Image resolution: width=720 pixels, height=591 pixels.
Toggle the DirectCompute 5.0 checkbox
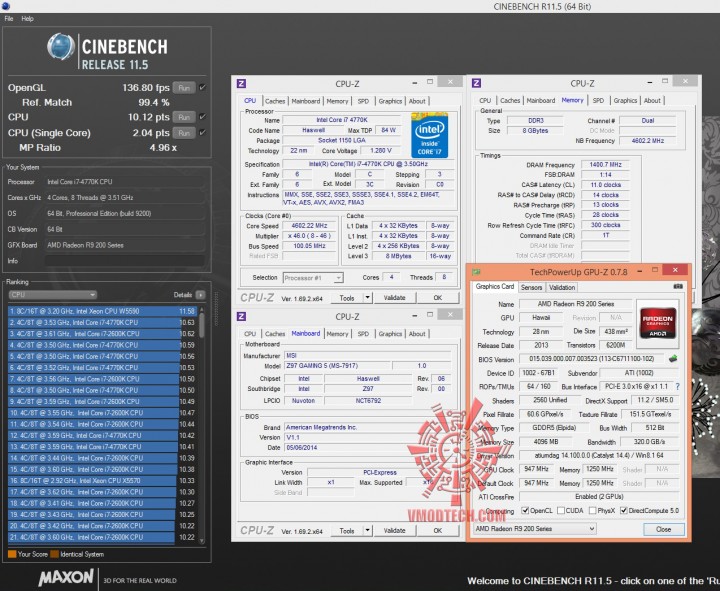[624, 510]
